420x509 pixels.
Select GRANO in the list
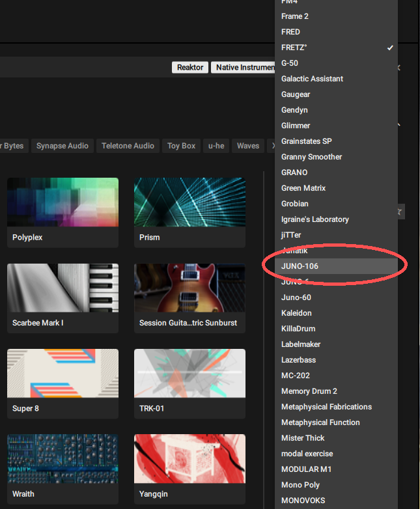click(x=336, y=172)
